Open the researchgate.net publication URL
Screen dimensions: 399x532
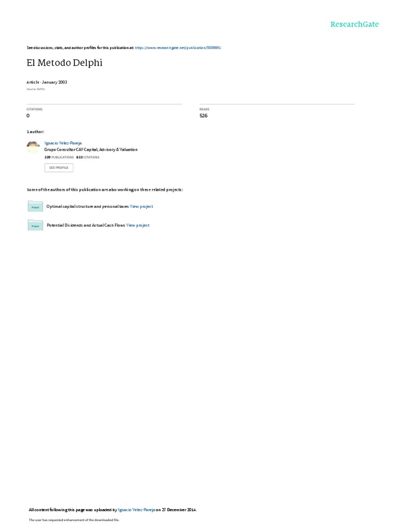tap(178, 48)
